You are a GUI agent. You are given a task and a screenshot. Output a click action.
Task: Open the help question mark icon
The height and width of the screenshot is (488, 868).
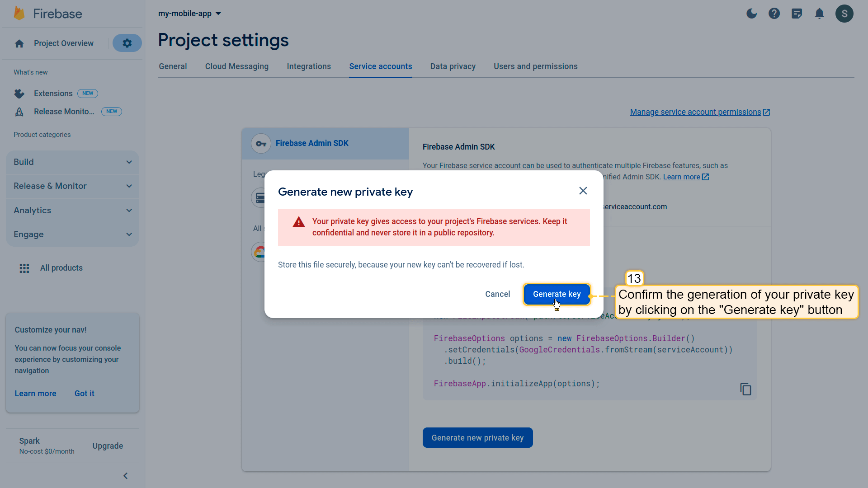pos(774,14)
